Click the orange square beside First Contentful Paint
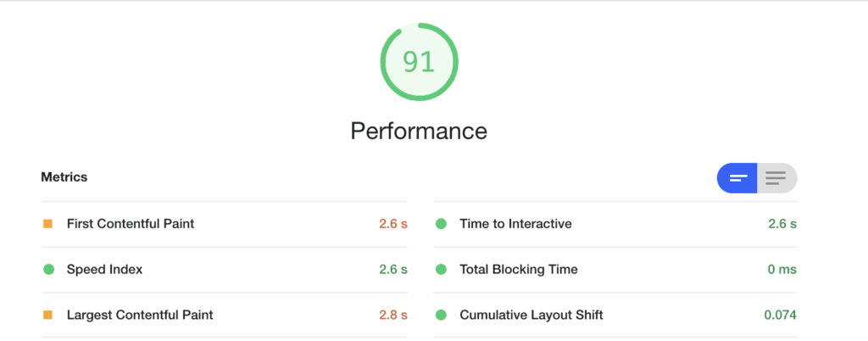This screenshot has height=341, width=868. (48, 224)
